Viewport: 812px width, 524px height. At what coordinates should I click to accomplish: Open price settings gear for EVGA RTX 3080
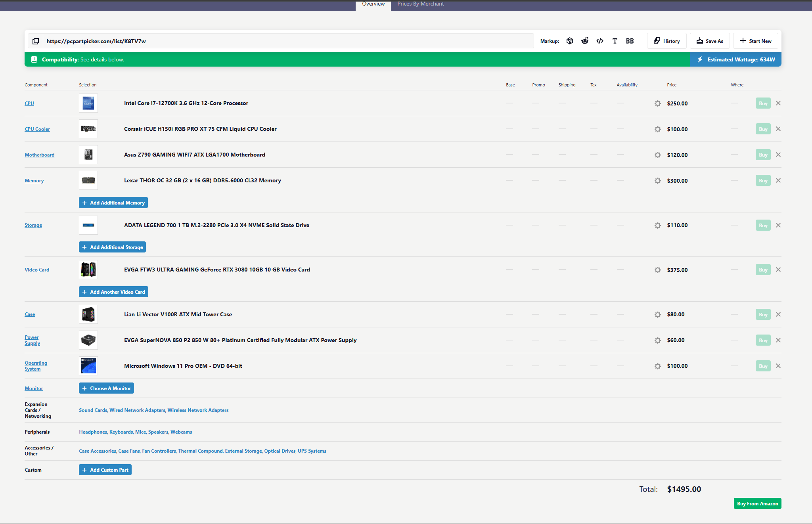click(x=658, y=270)
